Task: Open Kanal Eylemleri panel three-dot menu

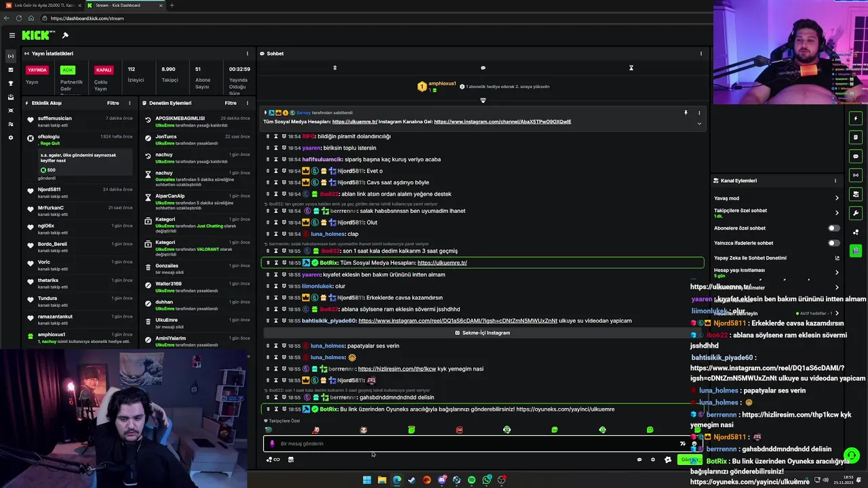Action: click(835, 181)
